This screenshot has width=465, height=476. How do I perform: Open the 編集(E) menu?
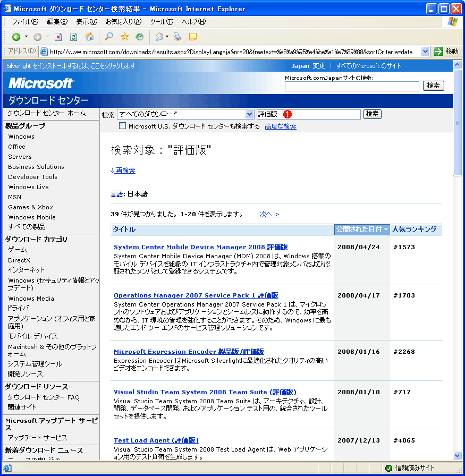pyautogui.click(x=57, y=22)
